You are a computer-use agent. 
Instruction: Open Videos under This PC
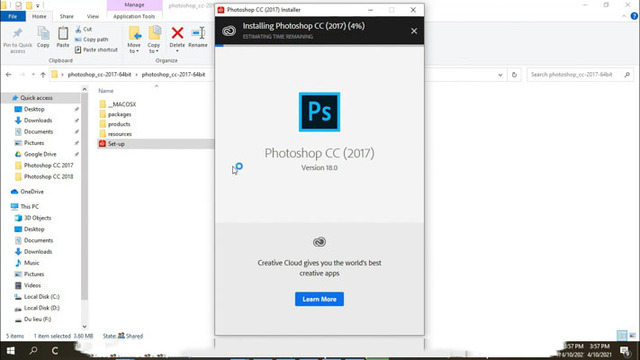click(32, 285)
